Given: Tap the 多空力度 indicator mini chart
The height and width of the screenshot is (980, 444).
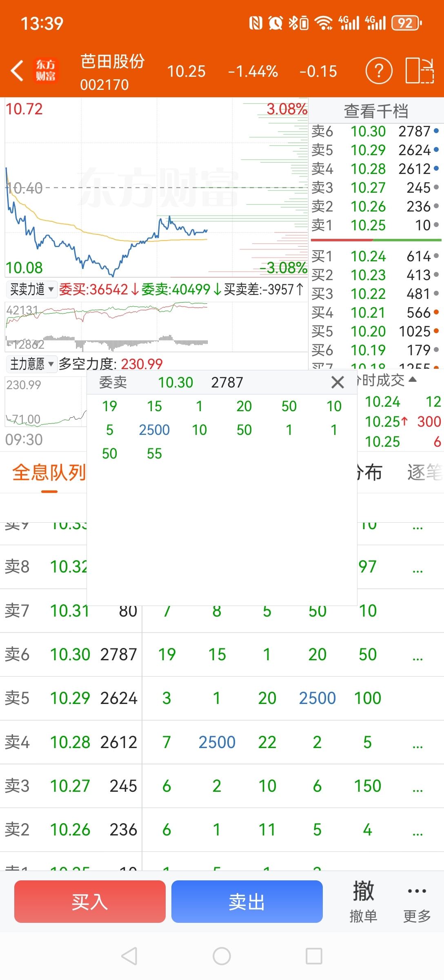Looking at the screenshot, I should [x=46, y=402].
